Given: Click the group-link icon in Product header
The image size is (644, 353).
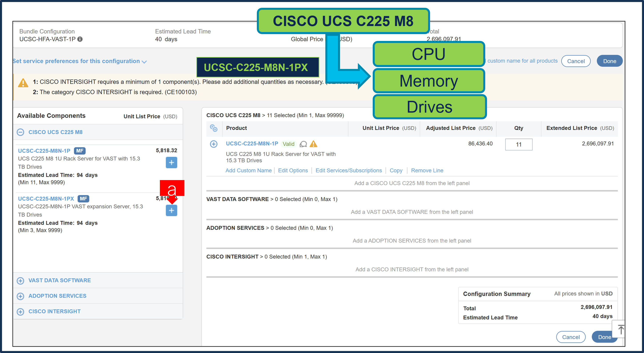Looking at the screenshot, I should click(214, 128).
